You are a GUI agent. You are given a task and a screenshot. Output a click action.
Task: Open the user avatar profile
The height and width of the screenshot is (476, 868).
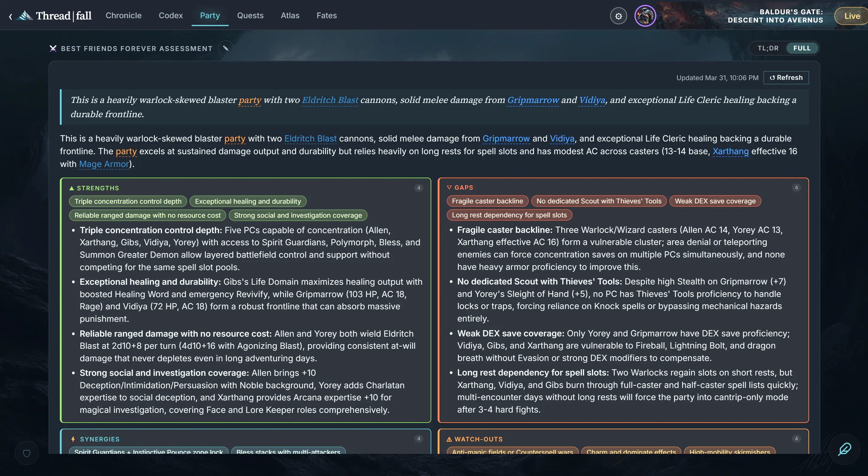645,16
